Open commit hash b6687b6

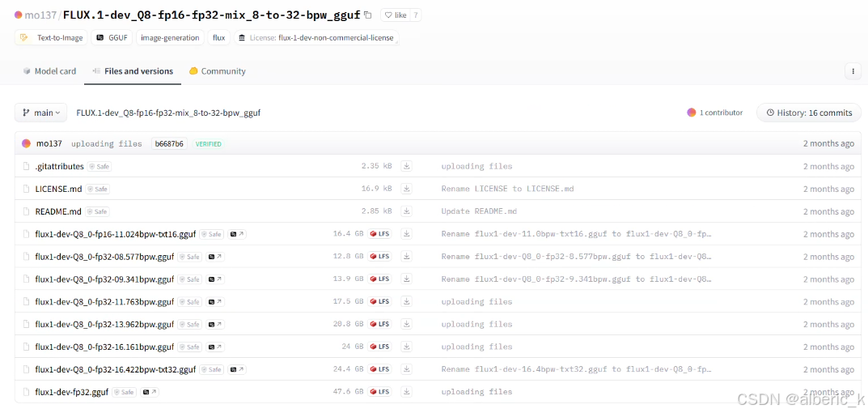[x=167, y=143]
